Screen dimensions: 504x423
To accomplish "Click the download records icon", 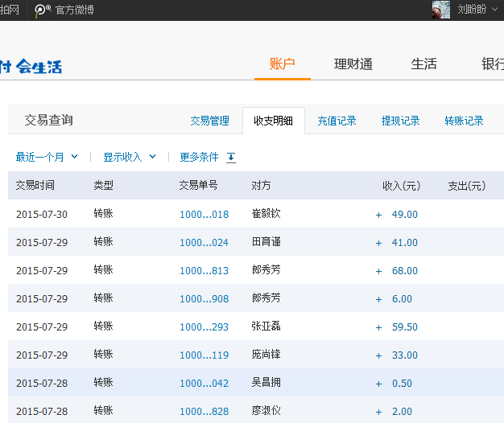I will point(231,158).
